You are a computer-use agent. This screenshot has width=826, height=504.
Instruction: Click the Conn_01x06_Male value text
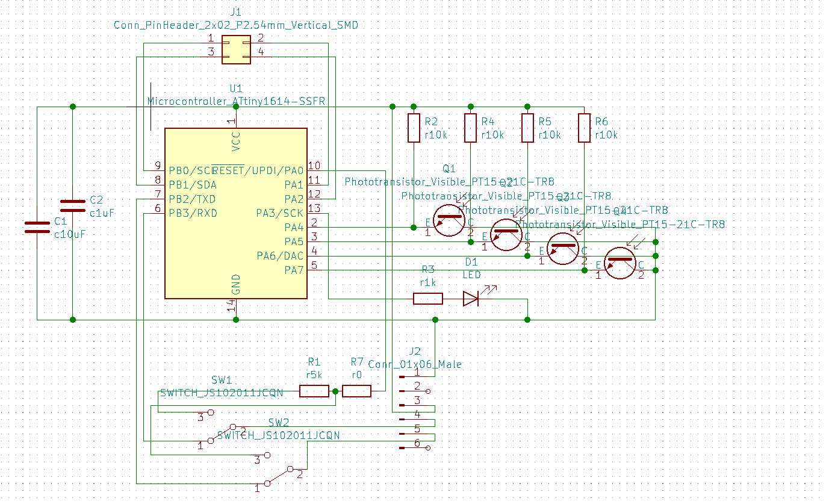pos(415,364)
